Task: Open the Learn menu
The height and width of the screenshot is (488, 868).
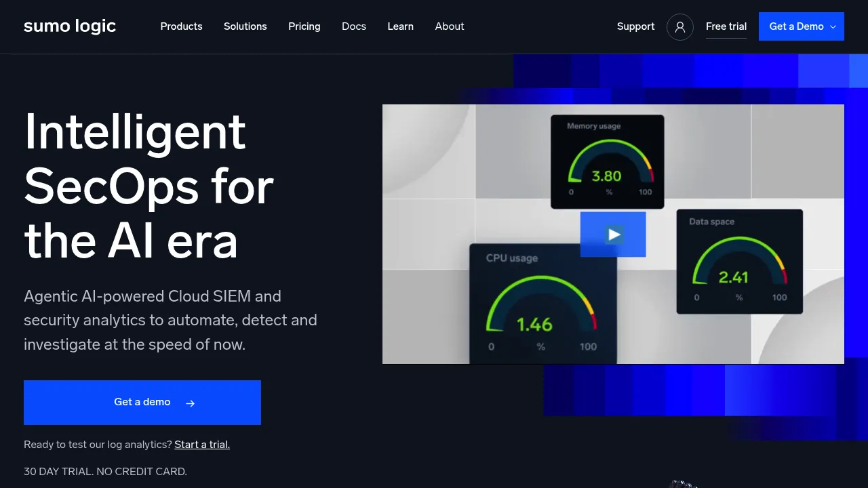Action: (x=401, y=26)
